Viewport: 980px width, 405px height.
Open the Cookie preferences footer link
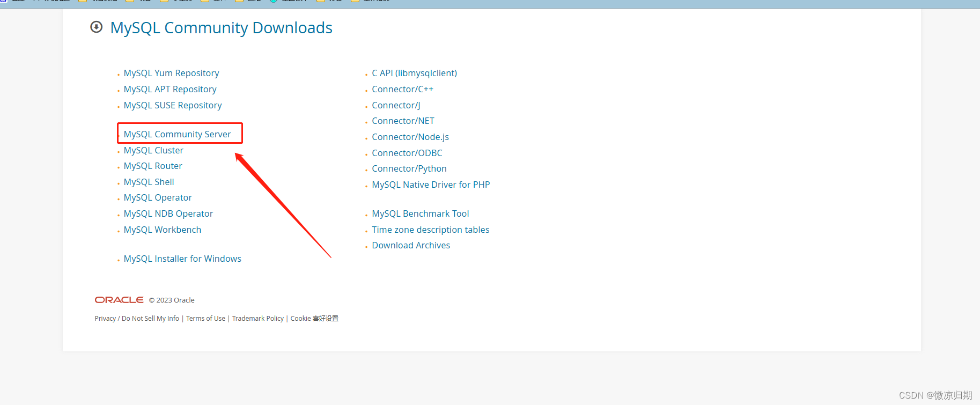coord(314,319)
